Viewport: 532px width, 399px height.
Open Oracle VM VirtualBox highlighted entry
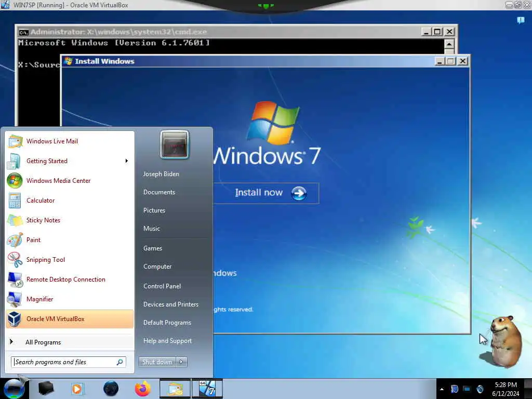(70, 319)
